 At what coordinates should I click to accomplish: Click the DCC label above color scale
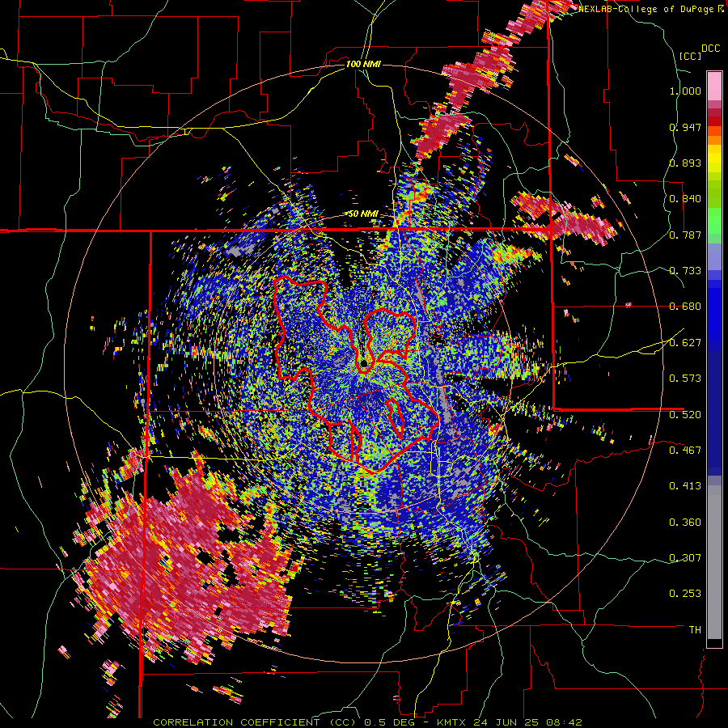pyautogui.click(x=710, y=49)
